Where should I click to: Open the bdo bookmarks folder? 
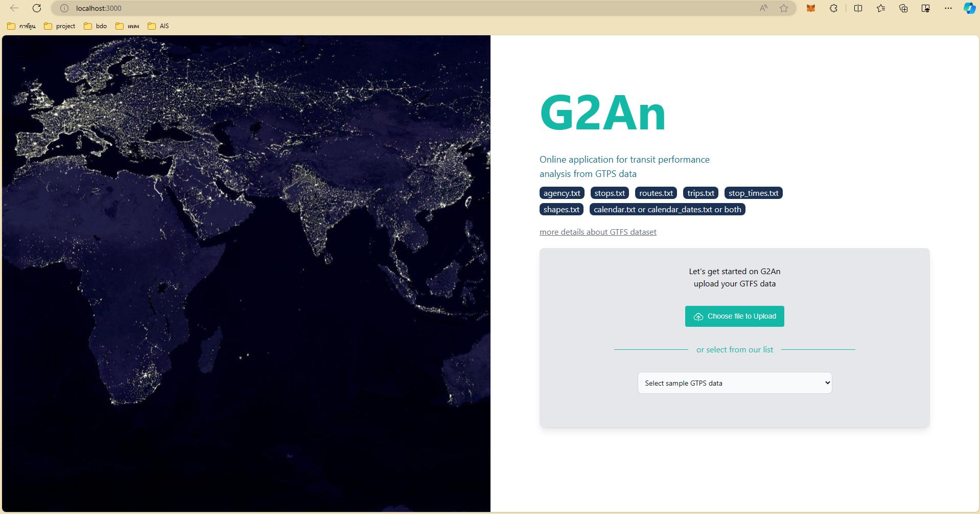96,26
